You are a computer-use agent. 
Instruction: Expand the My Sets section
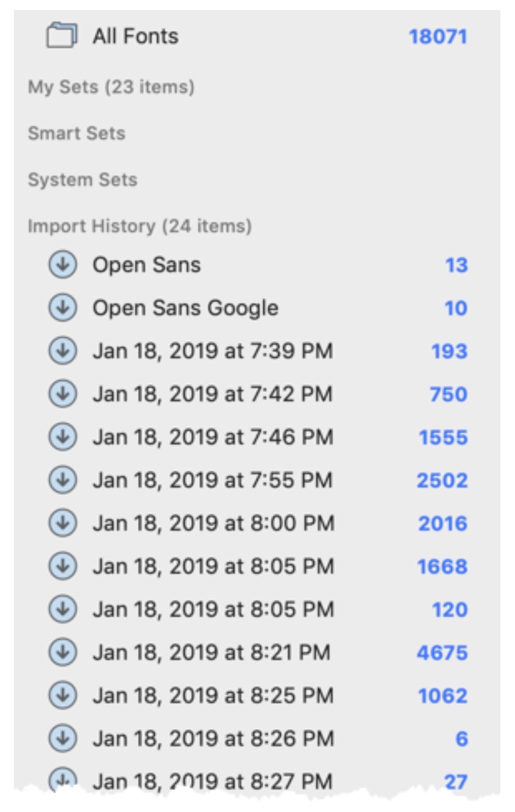click(111, 87)
